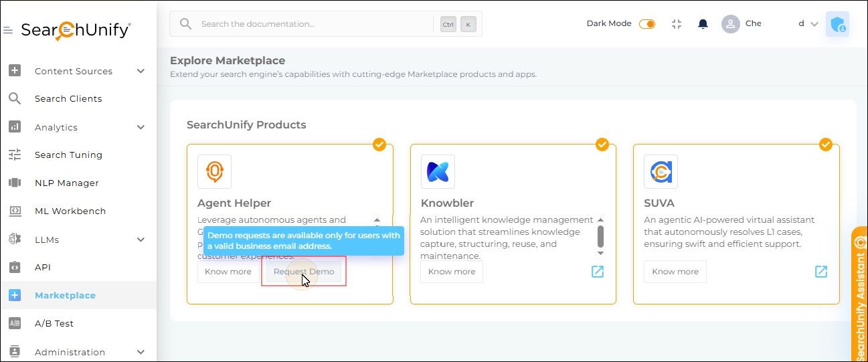868x362 pixels.
Task: Expand the Analytics submenu chevron
Action: tap(141, 127)
